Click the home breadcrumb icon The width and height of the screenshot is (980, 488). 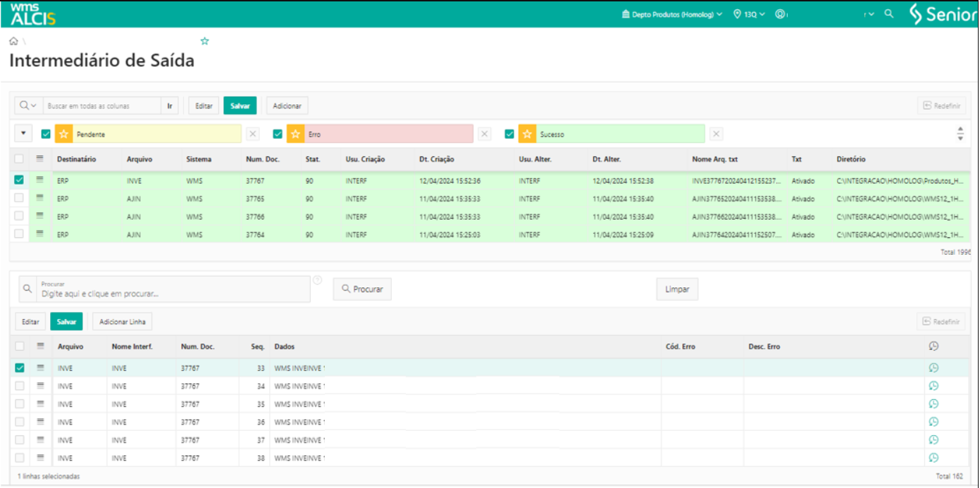(x=13, y=42)
